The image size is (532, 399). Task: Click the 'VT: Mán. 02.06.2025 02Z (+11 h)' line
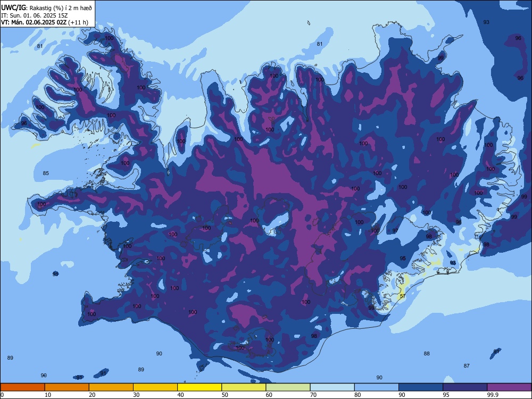45,22
